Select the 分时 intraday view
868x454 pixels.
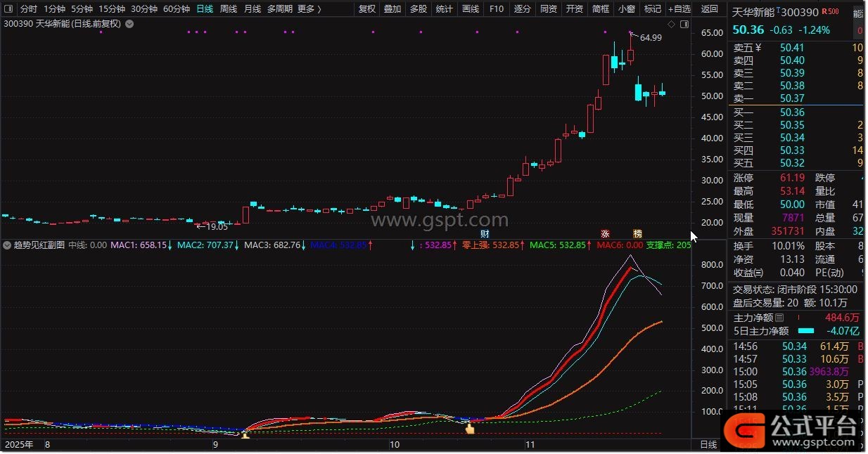tap(28, 9)
